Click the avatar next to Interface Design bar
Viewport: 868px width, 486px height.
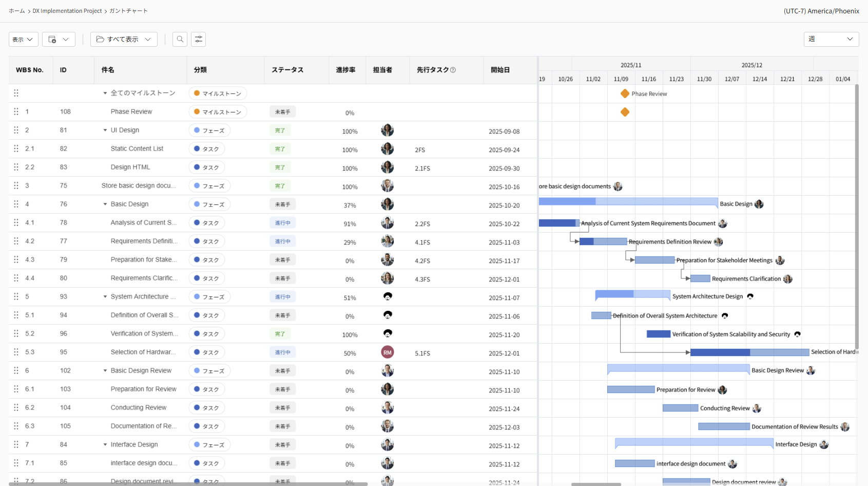tap(824, 444)
